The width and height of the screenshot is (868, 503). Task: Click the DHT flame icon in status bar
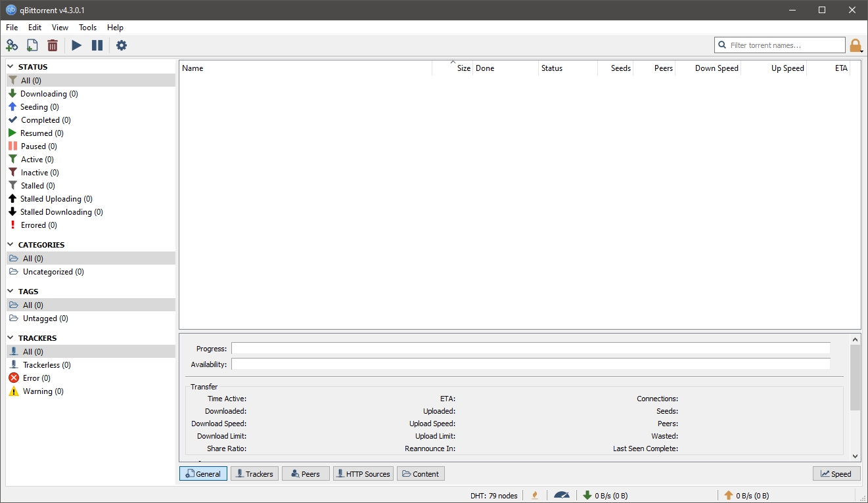534,495
